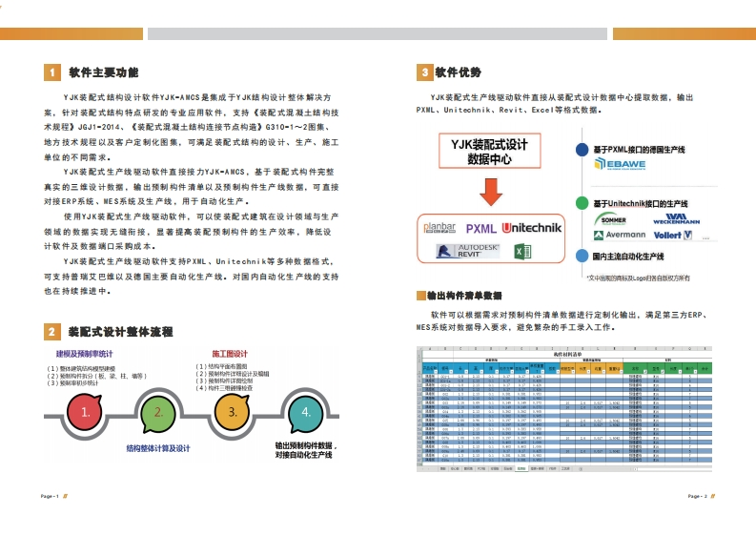The height and width of the screenshot is (535, 756).
Task: Click the orange step 3 bubble
Action: tap(232, 412)
